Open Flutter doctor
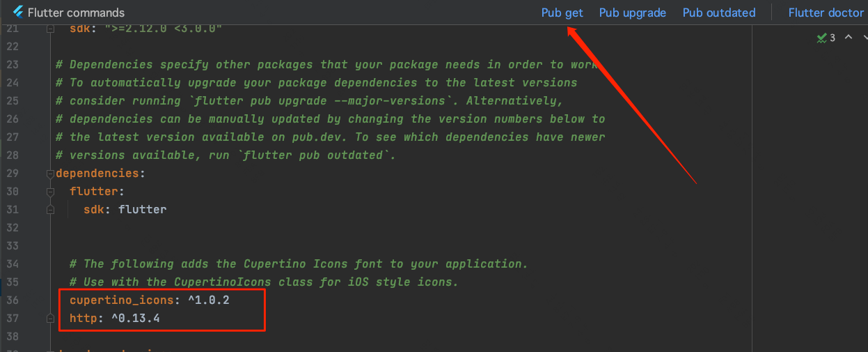The width and height of the screenshot is (868, 352). point(826,13)
